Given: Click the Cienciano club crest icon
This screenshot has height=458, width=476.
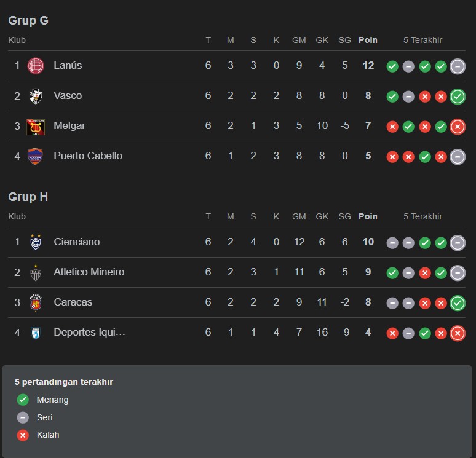Looking at the screenshot, I should pyautogui.click(x=36, y=242).
